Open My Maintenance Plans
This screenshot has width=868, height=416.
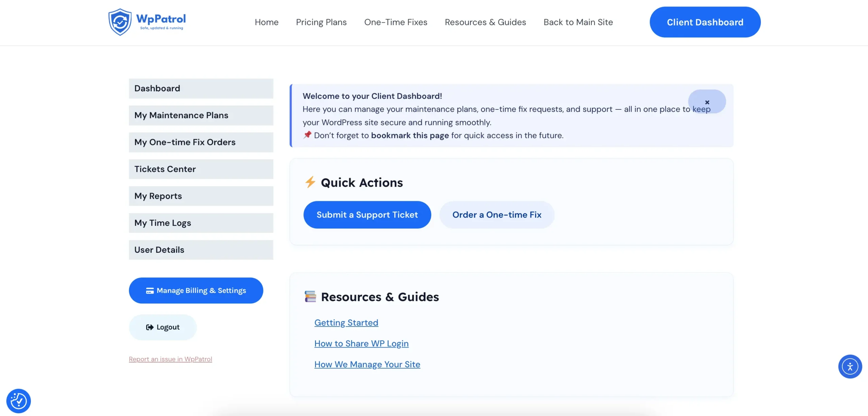click(201, 115)
